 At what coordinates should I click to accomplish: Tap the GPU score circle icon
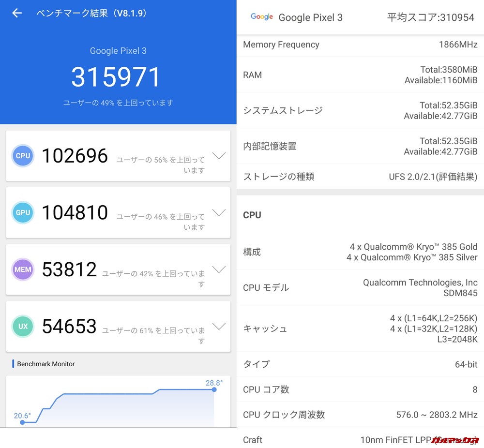pyautogui.click(x=23, y=212)
